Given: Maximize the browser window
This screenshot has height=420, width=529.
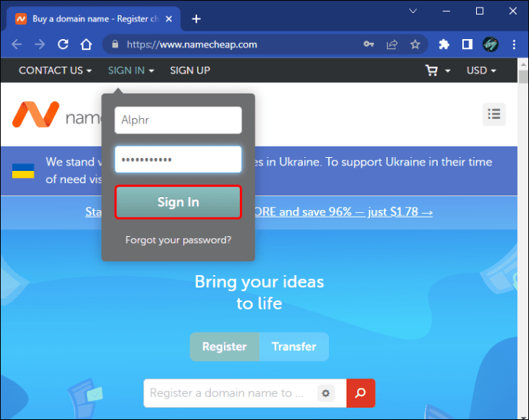Looking at the screenshot, I should (479, 11).
